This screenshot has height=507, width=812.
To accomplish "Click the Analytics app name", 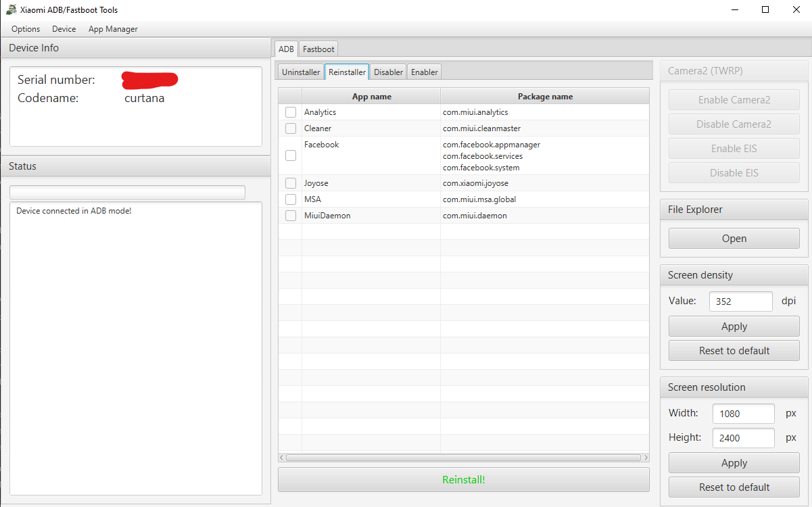I will (320, 112).
